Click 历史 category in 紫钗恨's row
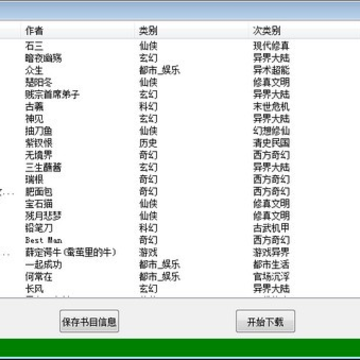 tap(148, 143)
